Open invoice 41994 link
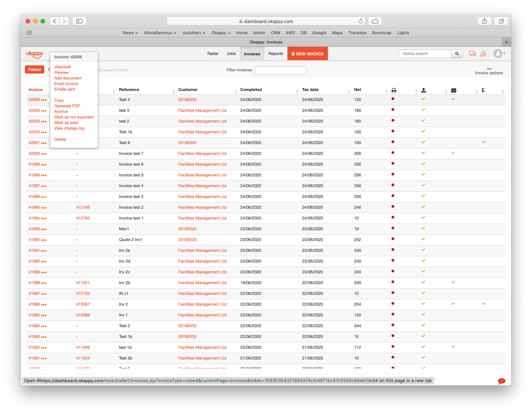This screenshot has height=413, width=532. 34,218
